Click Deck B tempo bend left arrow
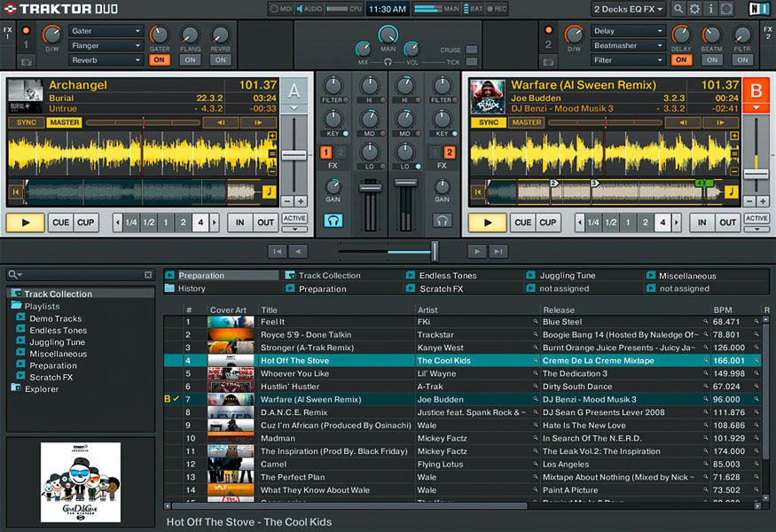 coord(683,122)
